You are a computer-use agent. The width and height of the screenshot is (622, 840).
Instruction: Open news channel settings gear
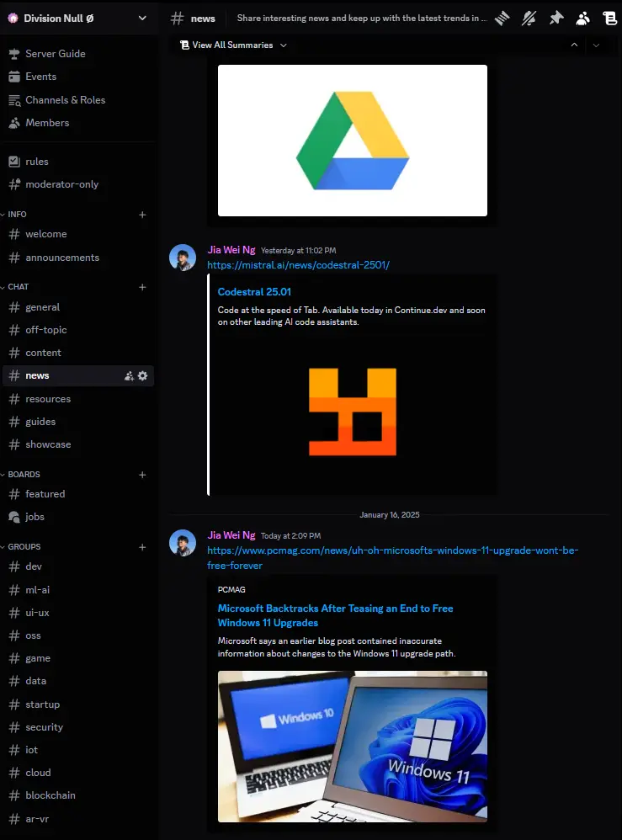tap(142, 376)
